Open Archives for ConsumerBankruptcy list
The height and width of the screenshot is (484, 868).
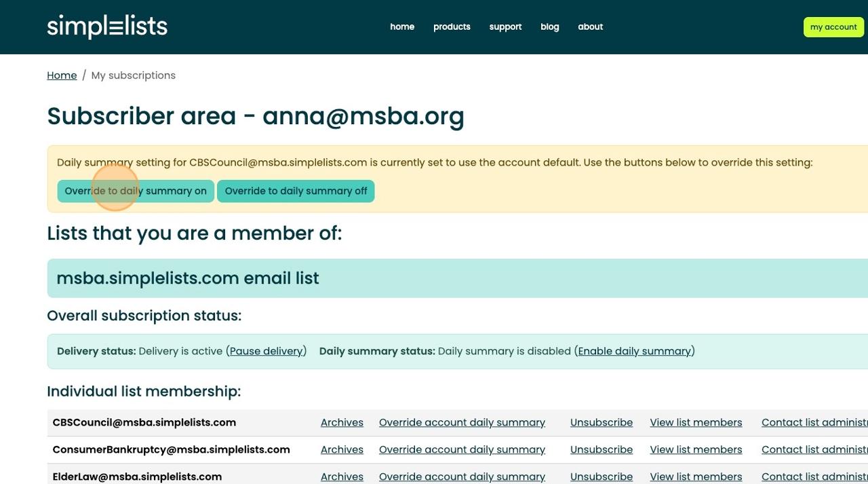[x=342, y=449]
